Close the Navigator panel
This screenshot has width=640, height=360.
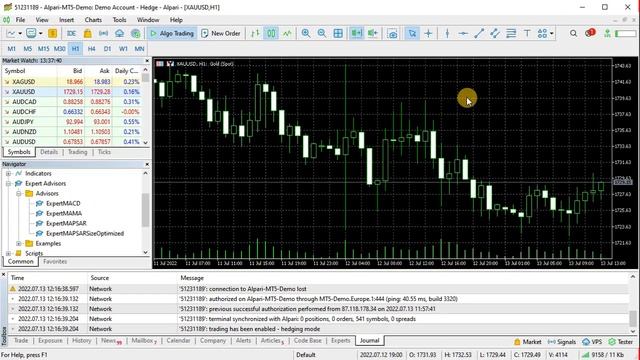147,164
